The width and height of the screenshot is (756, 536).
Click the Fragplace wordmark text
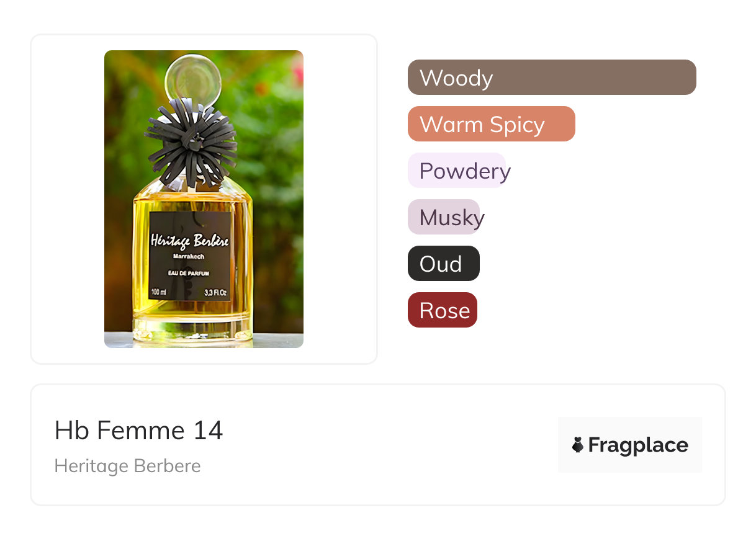point(638,445)
